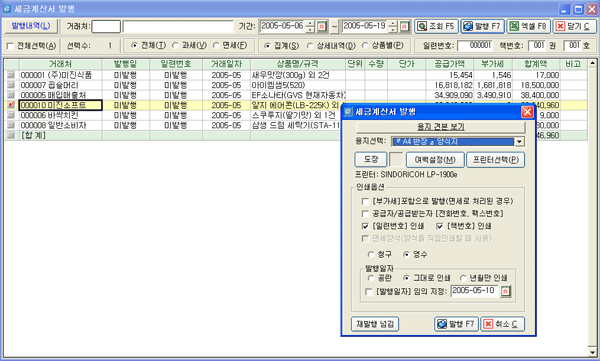Enable the 전체선택(A) checkbox

point(10,46)
